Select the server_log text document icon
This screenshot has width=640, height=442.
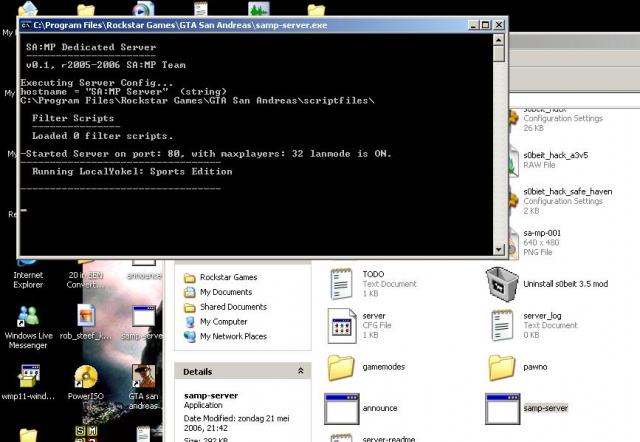pyautogui.click(x=502, y=325)
